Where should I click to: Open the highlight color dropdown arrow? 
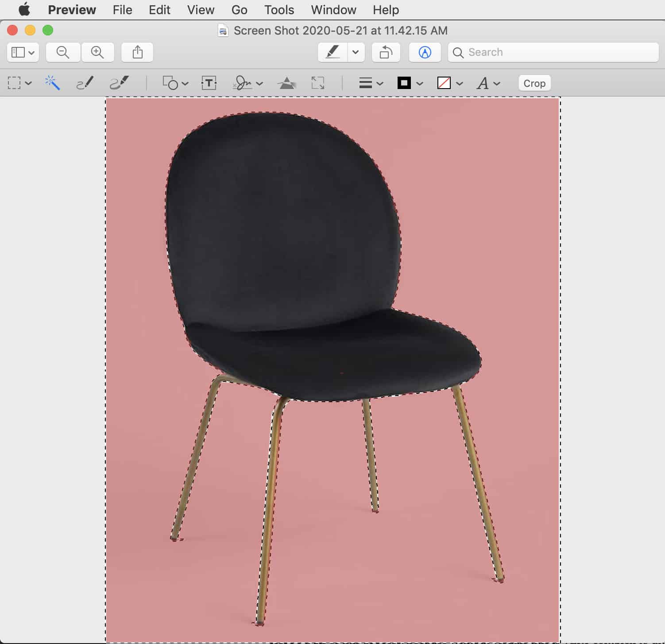pos(356,52)
